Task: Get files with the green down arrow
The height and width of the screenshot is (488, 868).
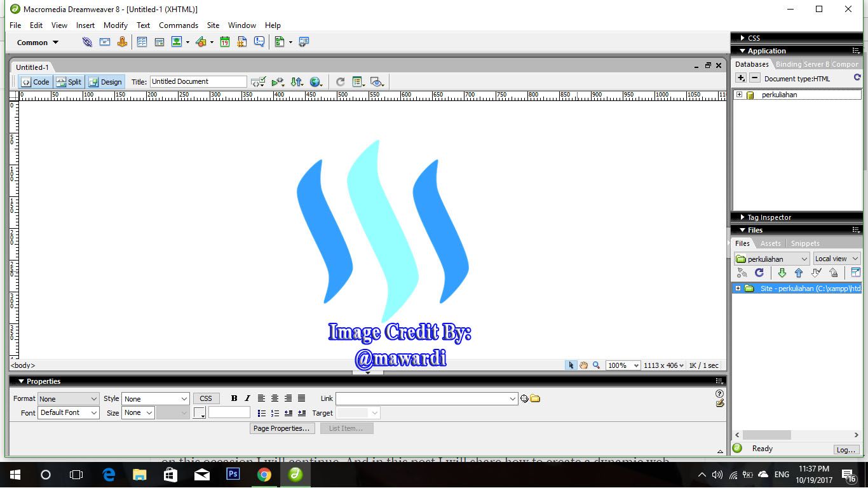Action: (782, 273)
